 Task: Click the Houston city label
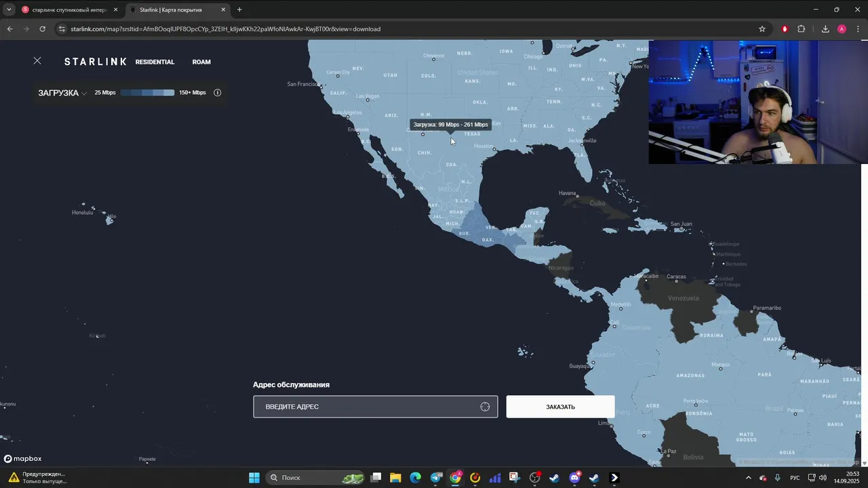tap(484, 146)
